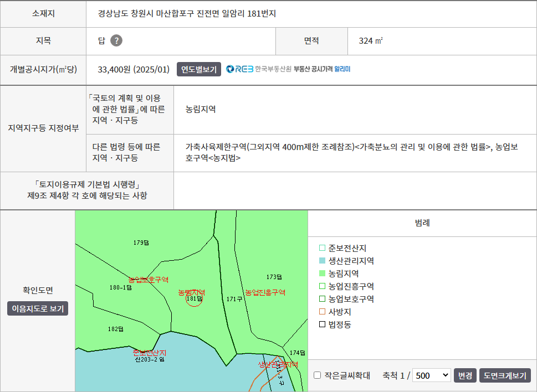Click the 부동산 공시가격 알리미 link text
Screen dimensions: 537x392
point(321,69)
